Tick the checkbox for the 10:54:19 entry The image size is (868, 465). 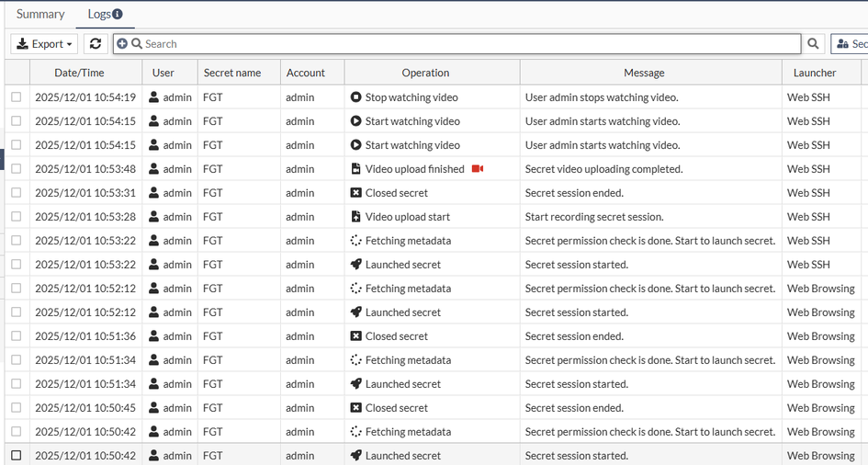17,97
